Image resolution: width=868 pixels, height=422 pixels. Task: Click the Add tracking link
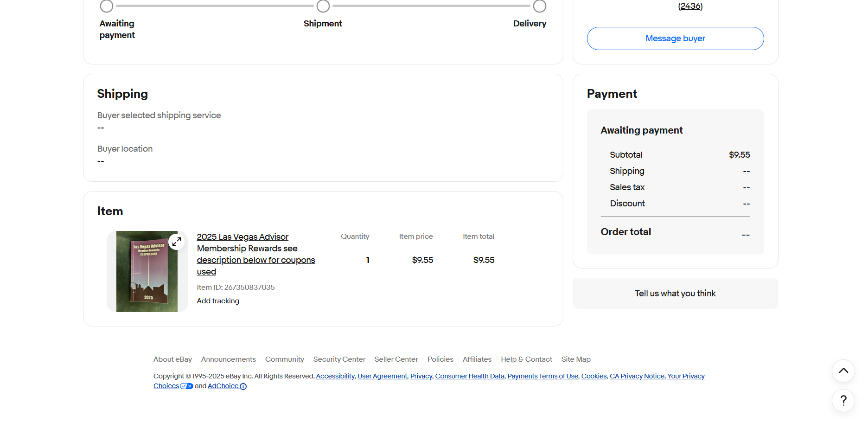tap(218, 301)
